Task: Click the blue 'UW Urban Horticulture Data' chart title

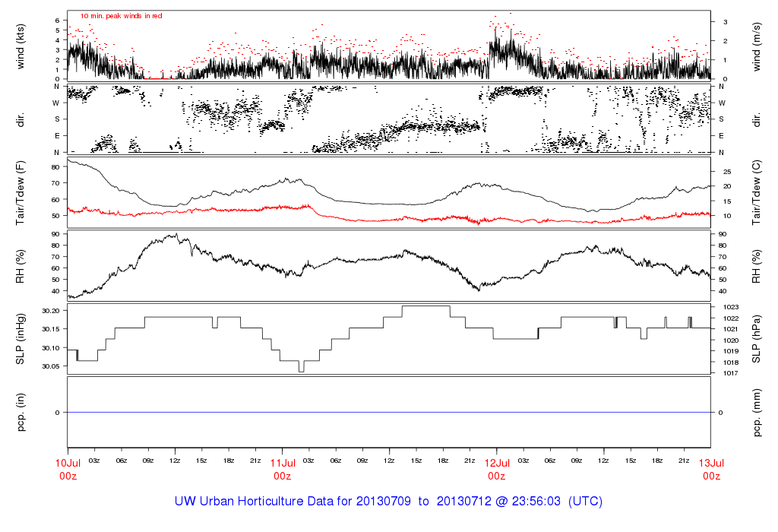Action: point(388,502)
